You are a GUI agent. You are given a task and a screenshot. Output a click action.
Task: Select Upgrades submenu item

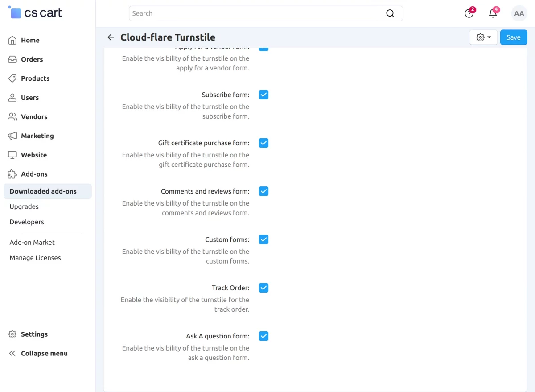[x=24, y=207]
